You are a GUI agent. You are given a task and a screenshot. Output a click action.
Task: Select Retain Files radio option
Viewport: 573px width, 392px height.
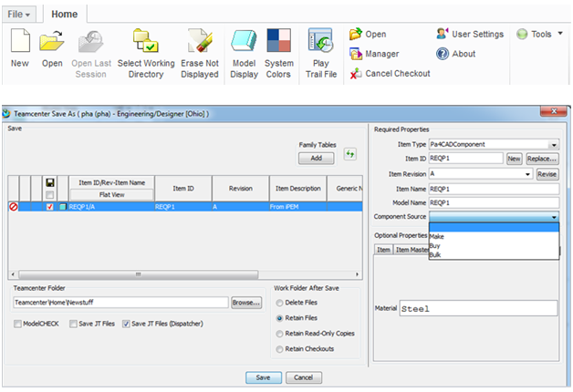pos(279,318)
